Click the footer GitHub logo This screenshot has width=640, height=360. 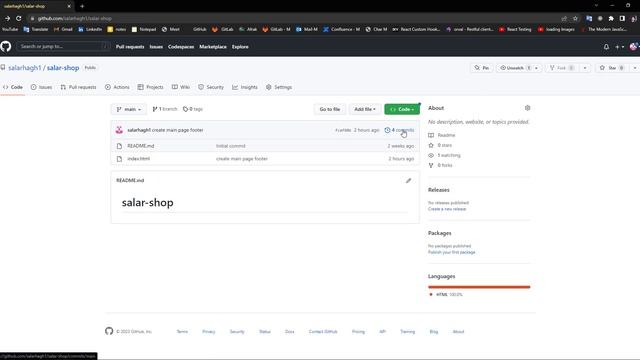click(x=109, y=331)
